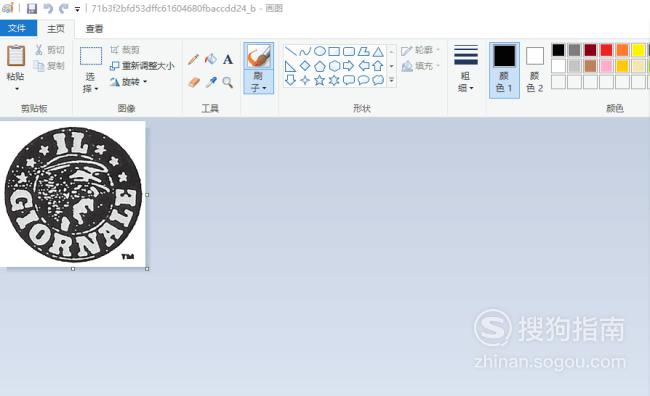Click the Il Giornale logo on canvas
This screenshot has width=650, height=396.
pos(73,194)
